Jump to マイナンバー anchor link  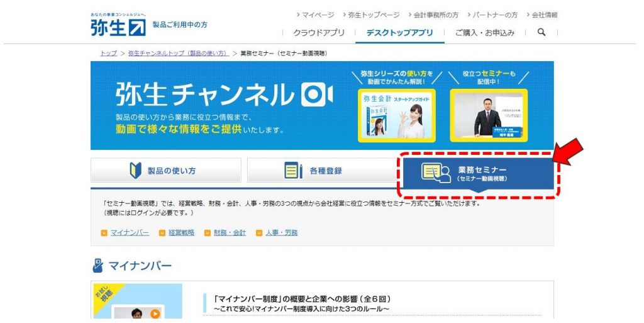130,233
